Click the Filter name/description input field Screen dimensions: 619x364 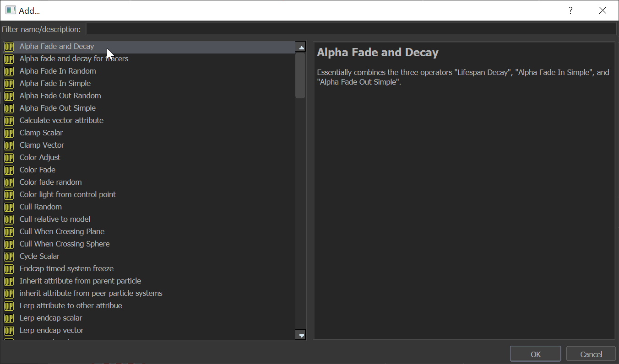pyautogui.click(x=351, y=29)
